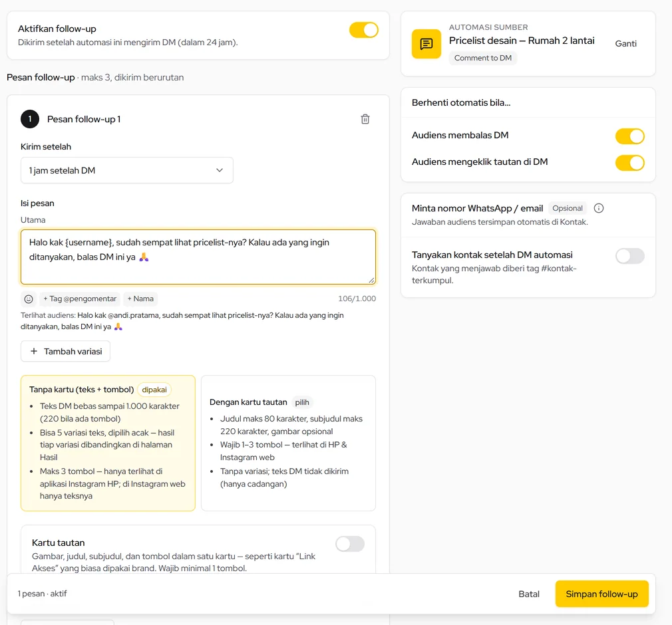Click the 'Berhenti otomatis bila...' heading
Image resolution: width=672 pixels, height=625 pixels.
[461, 103]
